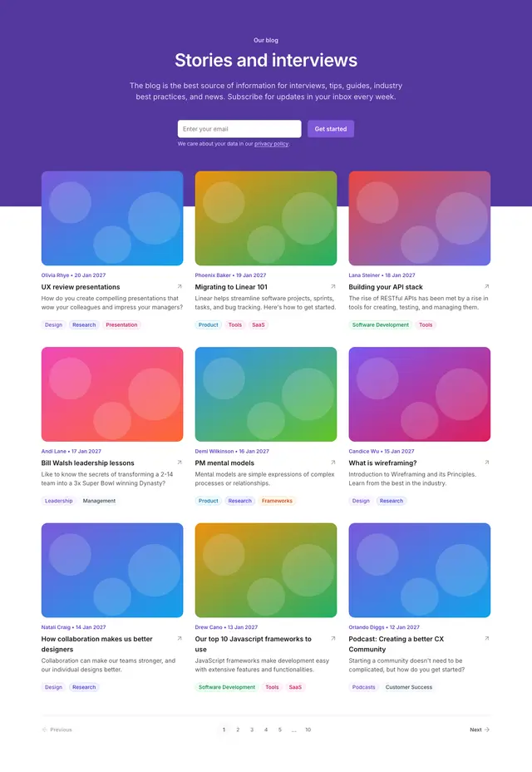Image resolution: width=532 pixels, height=772 pixels.
Task: Open arrow icon beside PM mental models
Action: point(333,463)
